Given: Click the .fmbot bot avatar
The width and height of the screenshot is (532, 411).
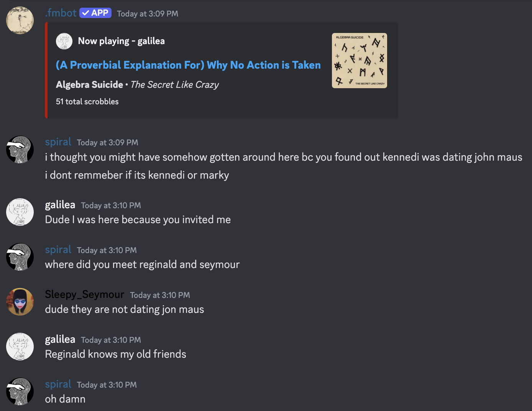Looking at the screenshot, I should point(20,20).
